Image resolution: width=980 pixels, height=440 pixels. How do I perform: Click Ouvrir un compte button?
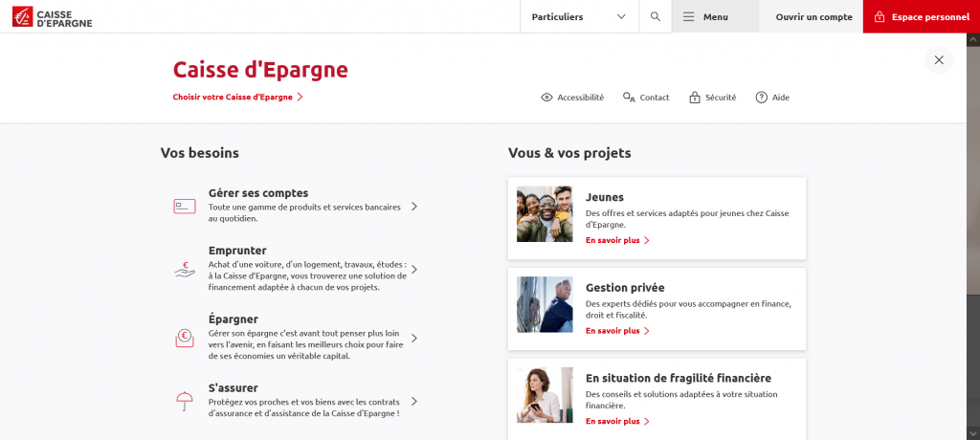click(x=813, y=16)
